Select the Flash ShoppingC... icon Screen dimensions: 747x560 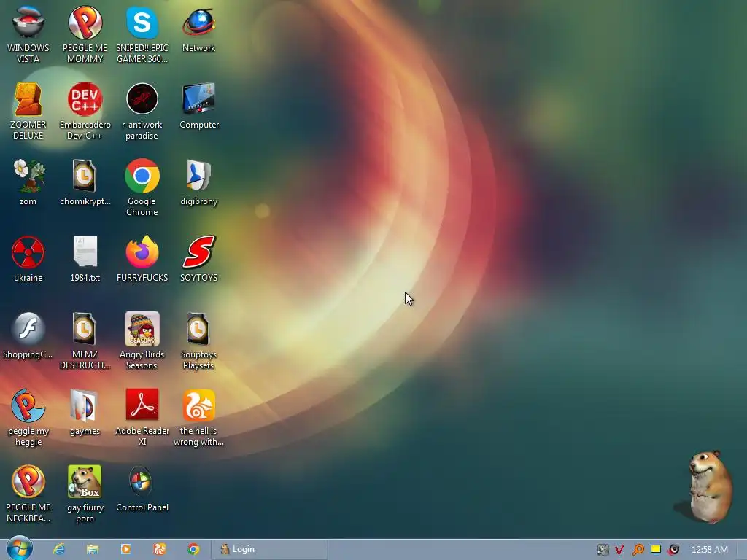coord(28,335)
